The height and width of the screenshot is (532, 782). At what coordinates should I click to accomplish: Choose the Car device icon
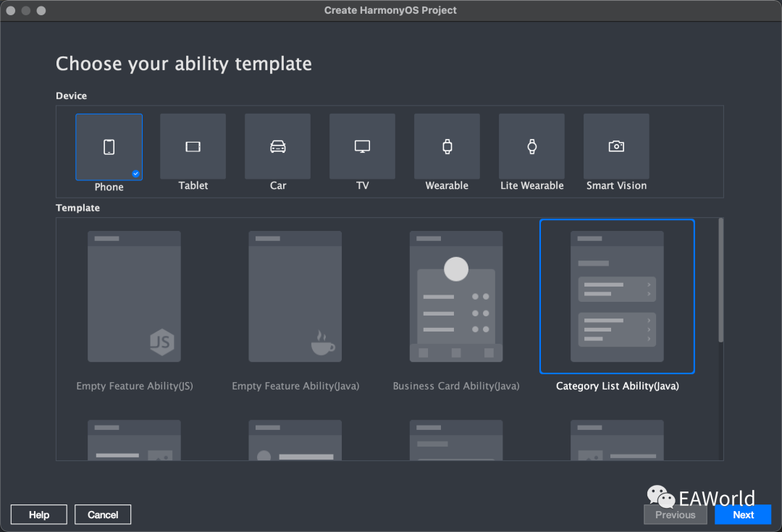tap(278, 147)
